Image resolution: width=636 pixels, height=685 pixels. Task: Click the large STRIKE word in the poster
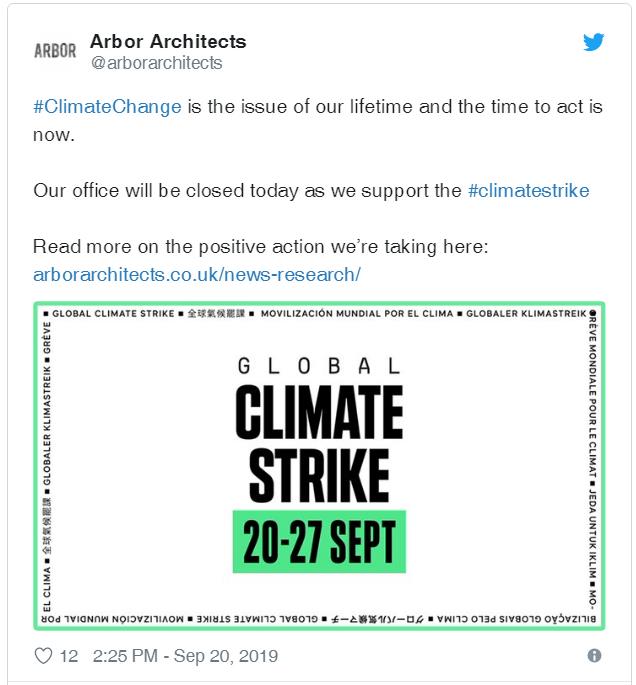click(x=319, y=475)
